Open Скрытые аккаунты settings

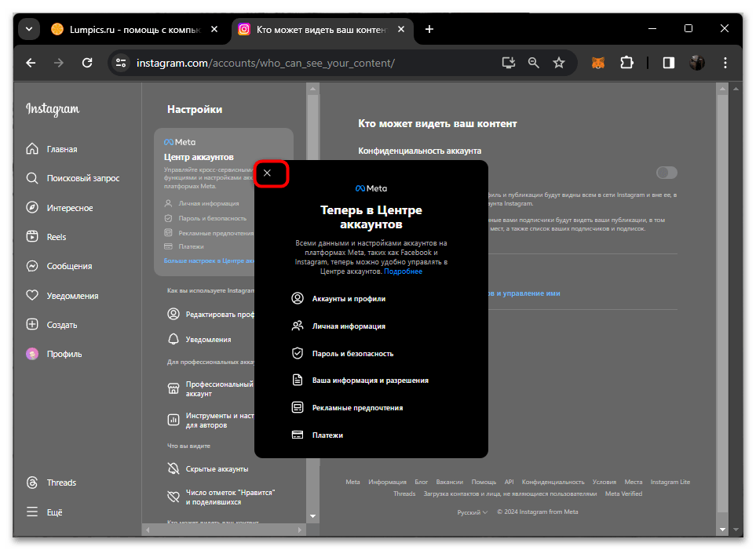point(208,469)
